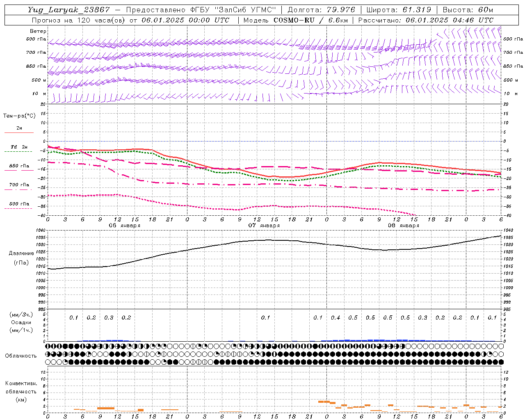Viewport: 525px width, 420px height.
Task: Click the Ветер wind panel label
Action: tap(38, 31)
